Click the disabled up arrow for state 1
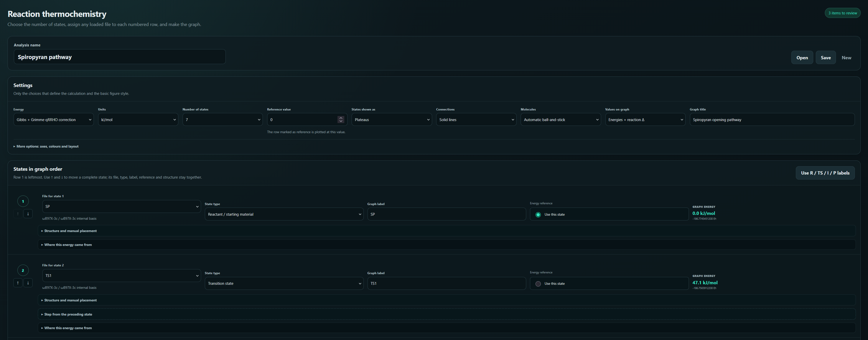The image size is (868, 340). click(18, 214)
